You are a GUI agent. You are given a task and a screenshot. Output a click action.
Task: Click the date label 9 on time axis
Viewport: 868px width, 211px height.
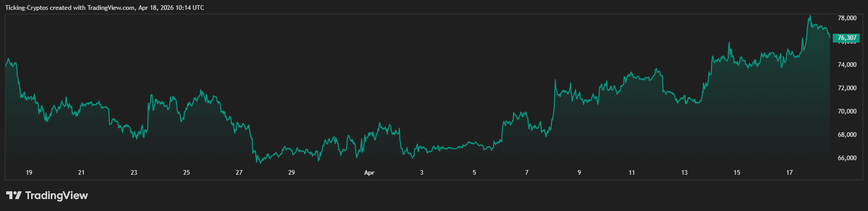(x=580, y=173)
